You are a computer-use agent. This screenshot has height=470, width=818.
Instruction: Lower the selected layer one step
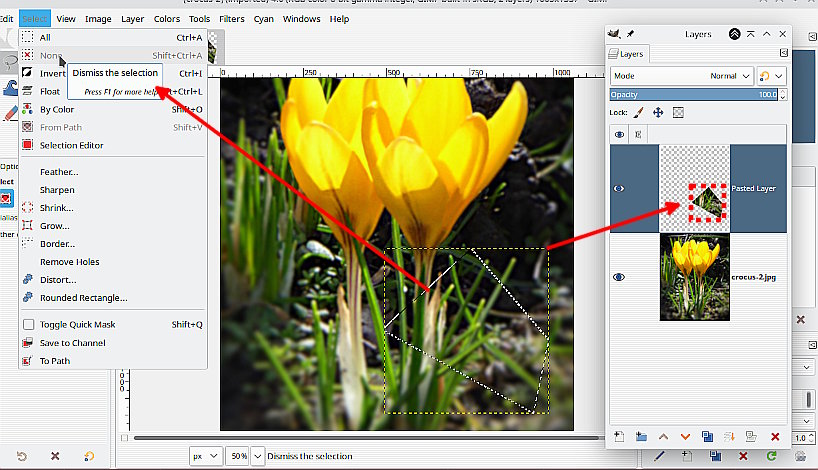pos(685,437)
